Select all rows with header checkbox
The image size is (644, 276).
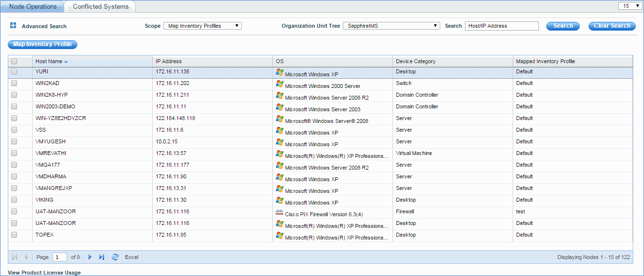pyautogui.click(x=14, y=61)
